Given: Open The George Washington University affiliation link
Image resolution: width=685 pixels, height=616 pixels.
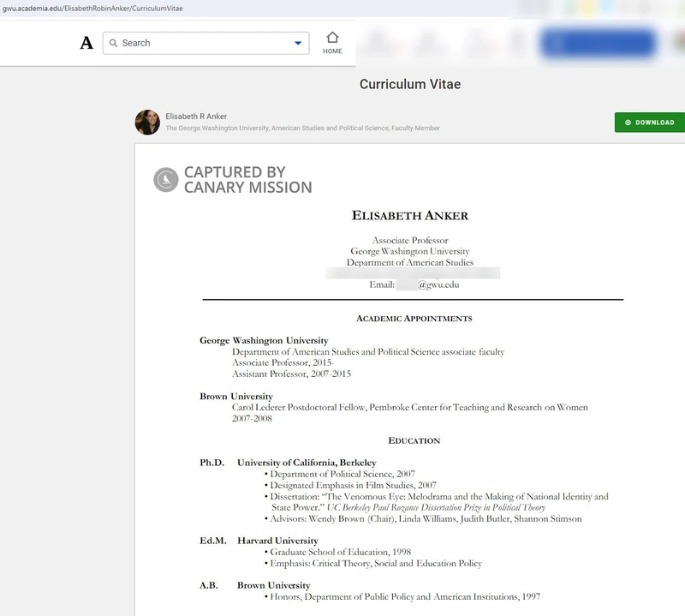Looking at the screenshot, I should click(x=217, y=129).
